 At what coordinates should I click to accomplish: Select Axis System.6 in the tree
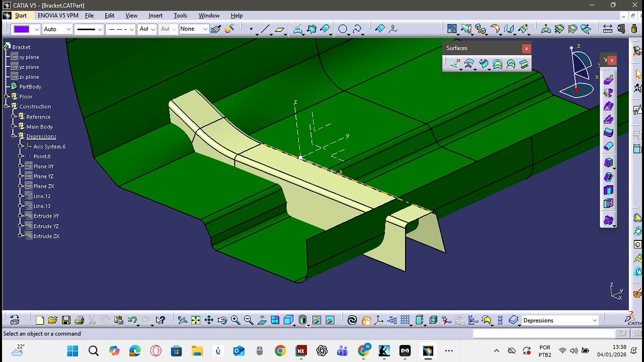(x=49, y=146)
